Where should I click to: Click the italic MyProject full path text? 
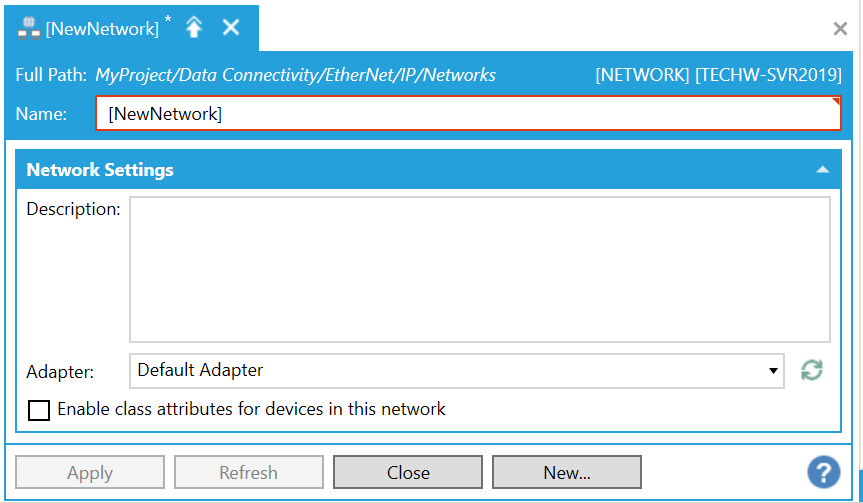click(296, 75)
